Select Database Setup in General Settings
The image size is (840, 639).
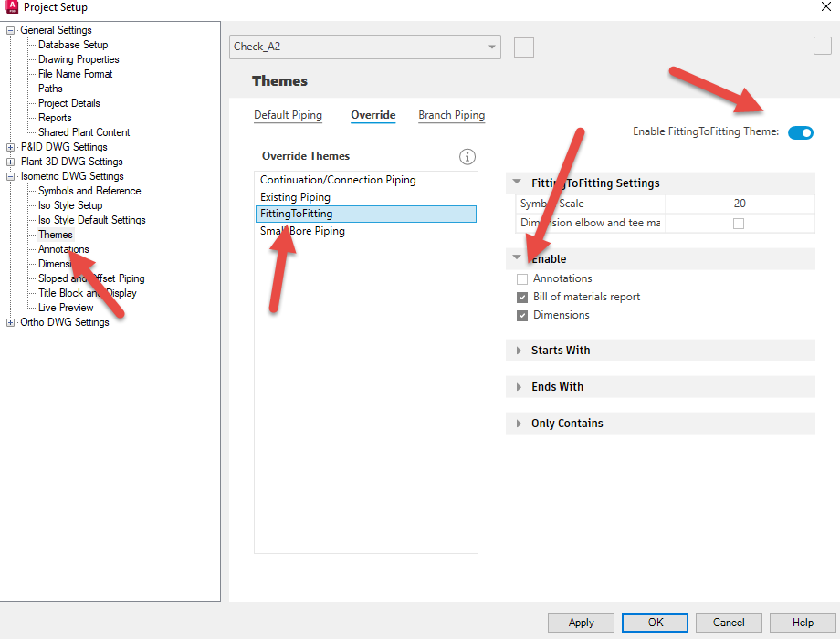(x=72, y=44)
